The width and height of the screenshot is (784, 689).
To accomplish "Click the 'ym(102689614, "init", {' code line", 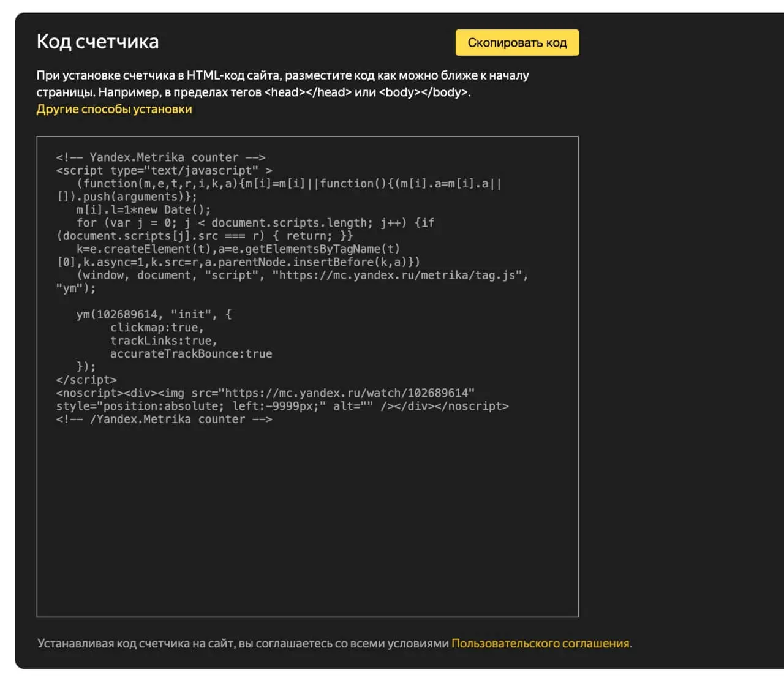I will point(154,314).
